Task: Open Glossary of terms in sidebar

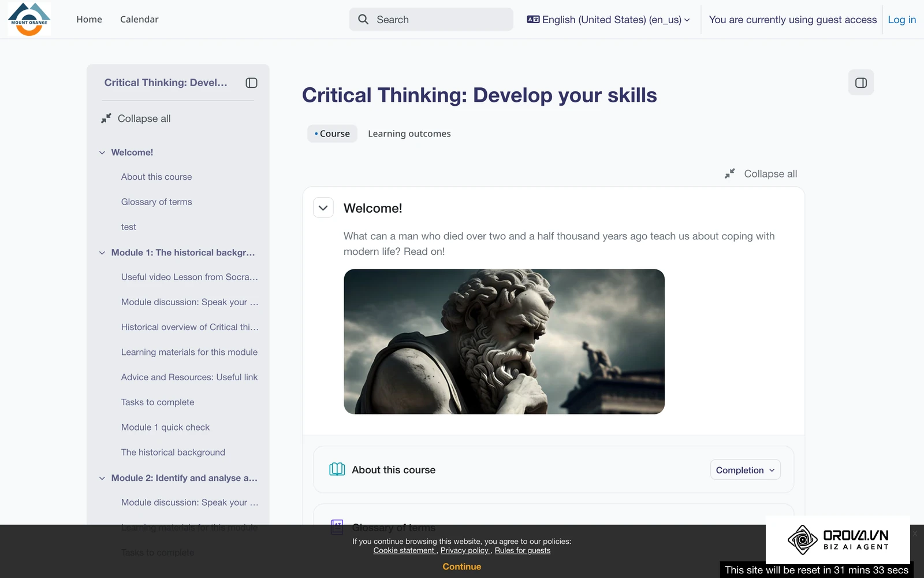Action: click(157, 202)
